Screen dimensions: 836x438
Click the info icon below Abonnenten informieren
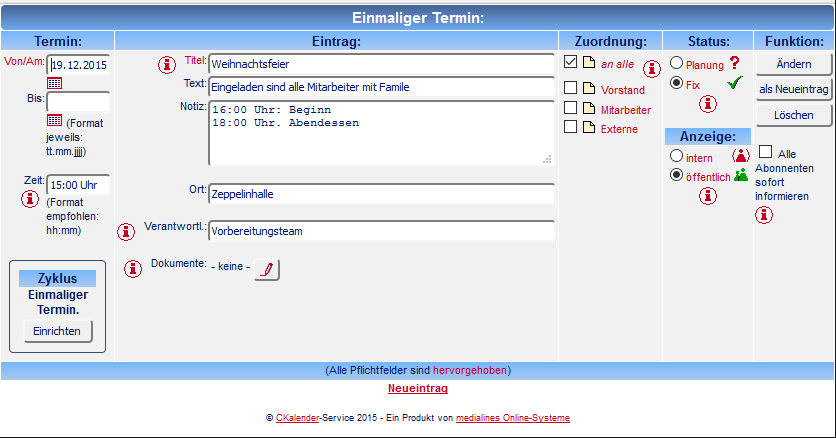(763, 215)
